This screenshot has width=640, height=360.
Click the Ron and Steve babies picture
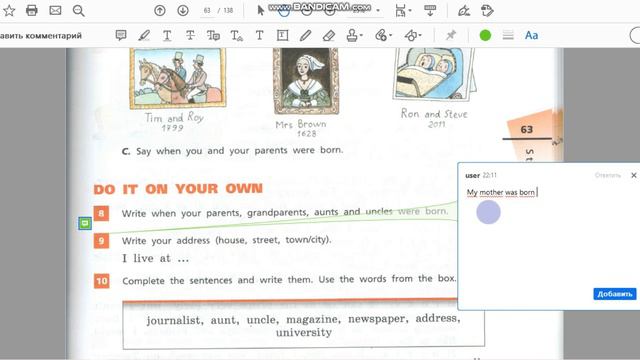434,74
